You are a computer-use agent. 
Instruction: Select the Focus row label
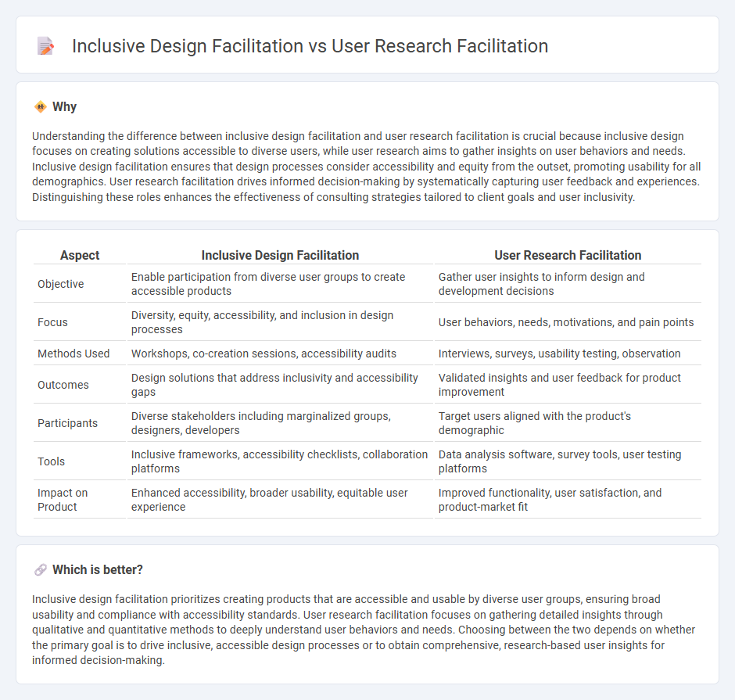(x=52, y=322)
